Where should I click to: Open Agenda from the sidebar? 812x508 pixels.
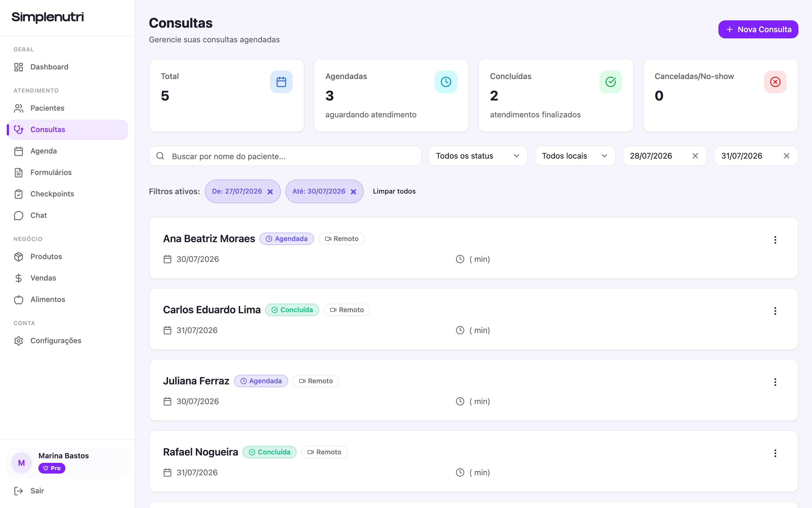(x=67, y=151)
